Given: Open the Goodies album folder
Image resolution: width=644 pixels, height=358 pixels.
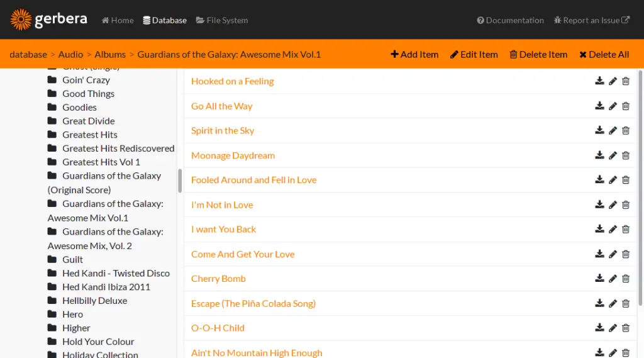Looking at the screenshot, I should point(72,107).
